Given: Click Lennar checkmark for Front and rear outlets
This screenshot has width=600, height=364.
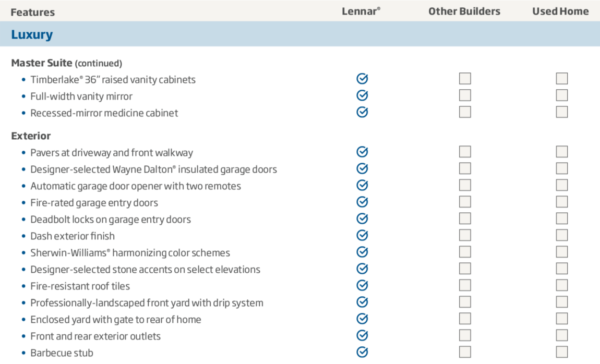Looking at the screenshot, I should (x=362, y=335).
